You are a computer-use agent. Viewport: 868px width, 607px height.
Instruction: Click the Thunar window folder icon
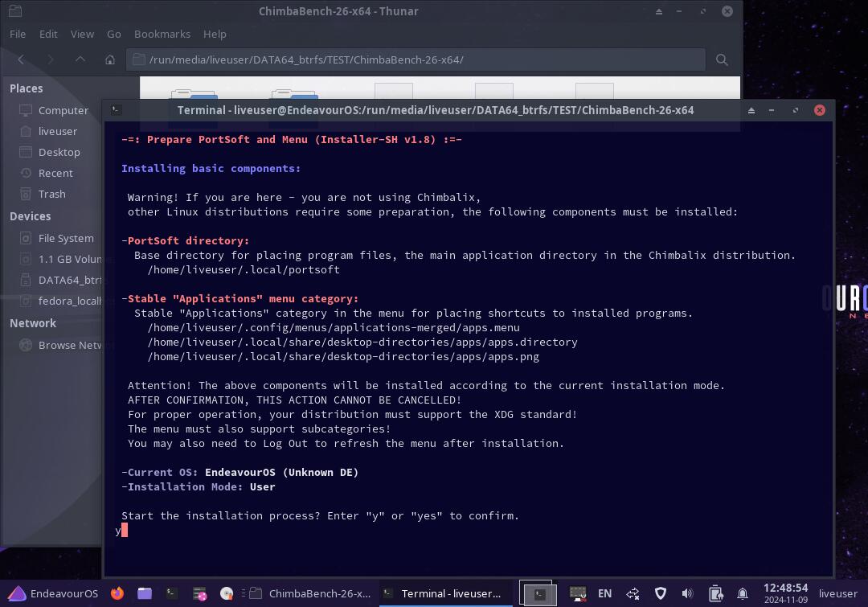(15, 10)
